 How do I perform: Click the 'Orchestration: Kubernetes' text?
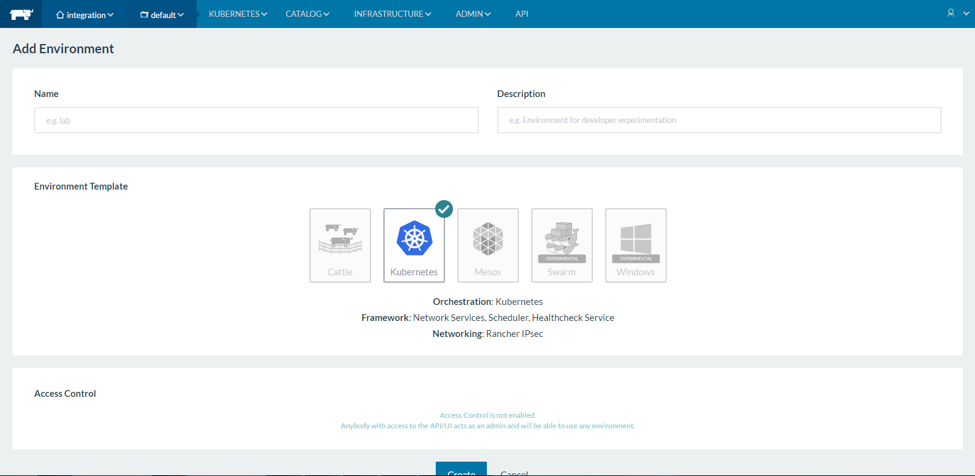pyautogui.click(x=488, y=301)
